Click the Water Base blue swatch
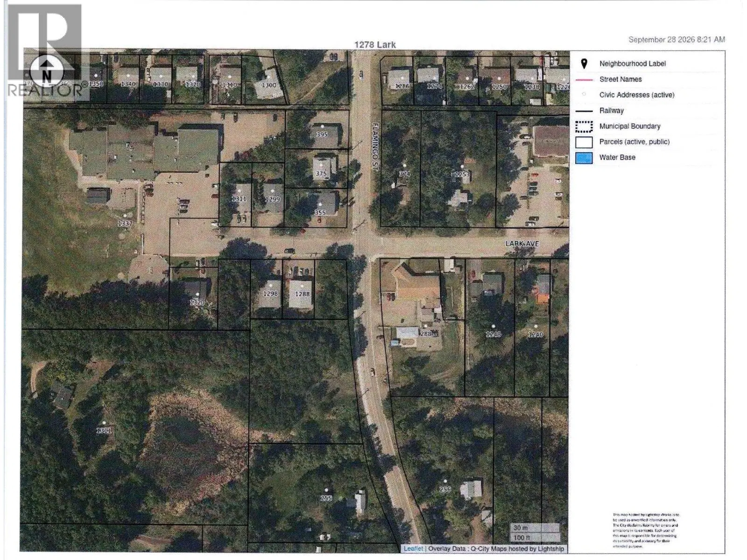The height and width of the screenshot is (560, 747). (584, 158)
